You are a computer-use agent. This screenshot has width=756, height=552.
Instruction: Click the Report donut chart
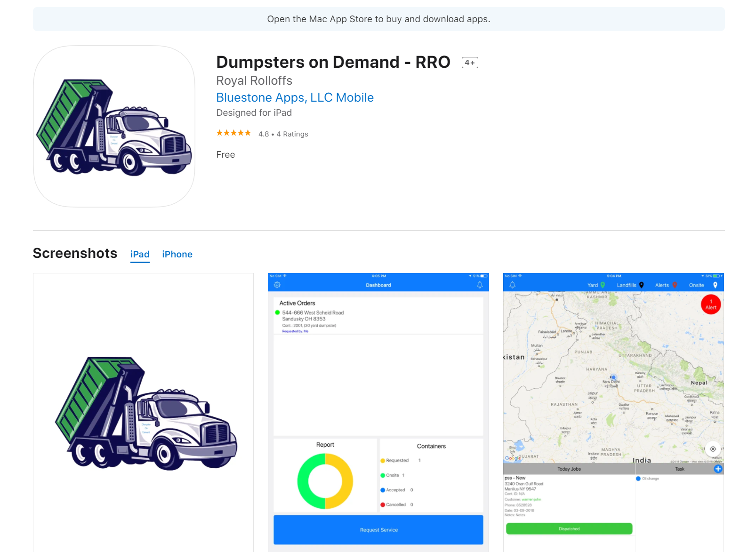point(325,481)
